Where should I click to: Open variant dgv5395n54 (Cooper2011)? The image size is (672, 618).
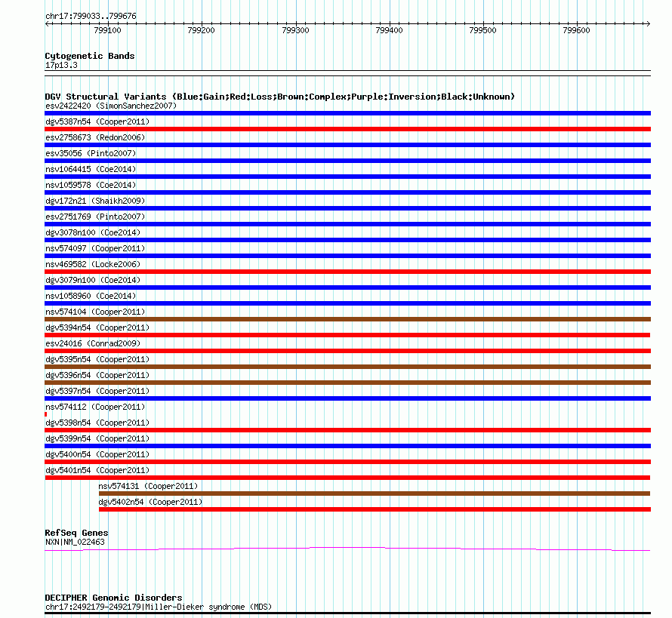[97, 359]
